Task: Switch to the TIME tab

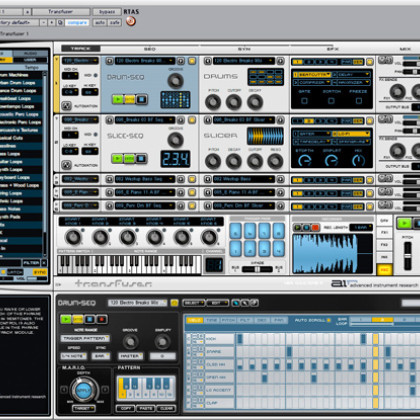Action: 211,320
